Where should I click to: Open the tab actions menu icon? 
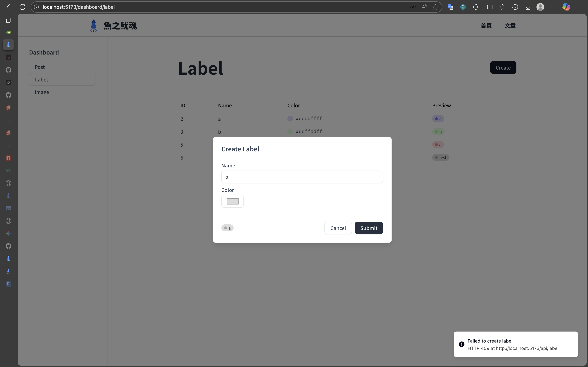(8, 20)
